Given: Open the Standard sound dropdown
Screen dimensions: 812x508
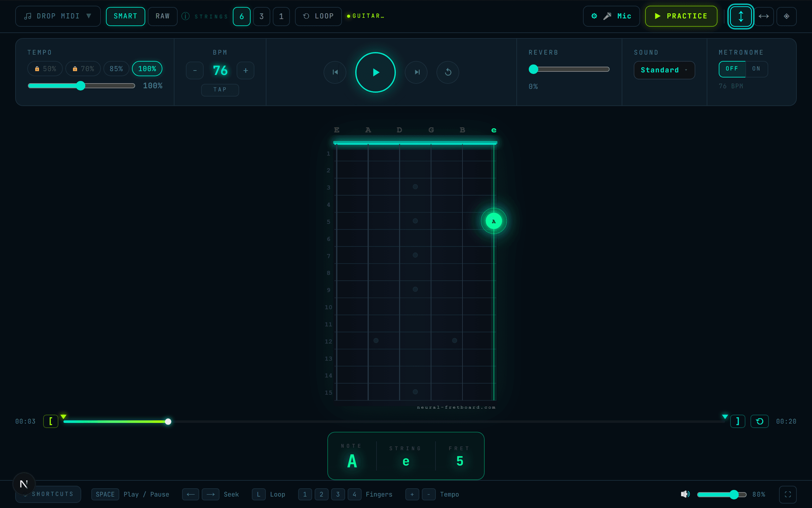Looking at the screenshot, I should (664, 70).
